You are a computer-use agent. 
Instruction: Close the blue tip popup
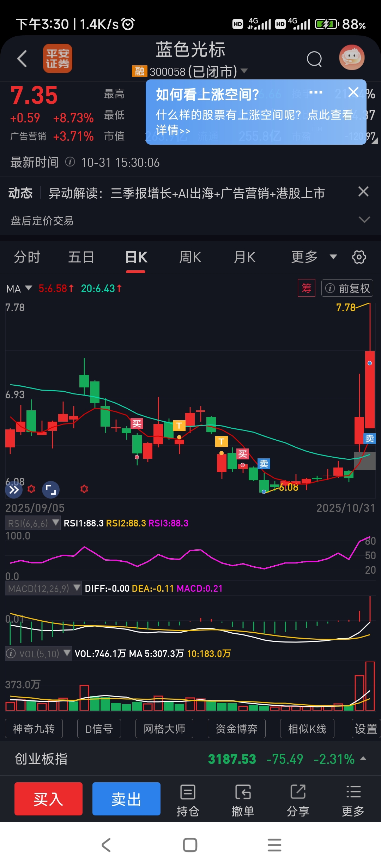click(353, 92)
